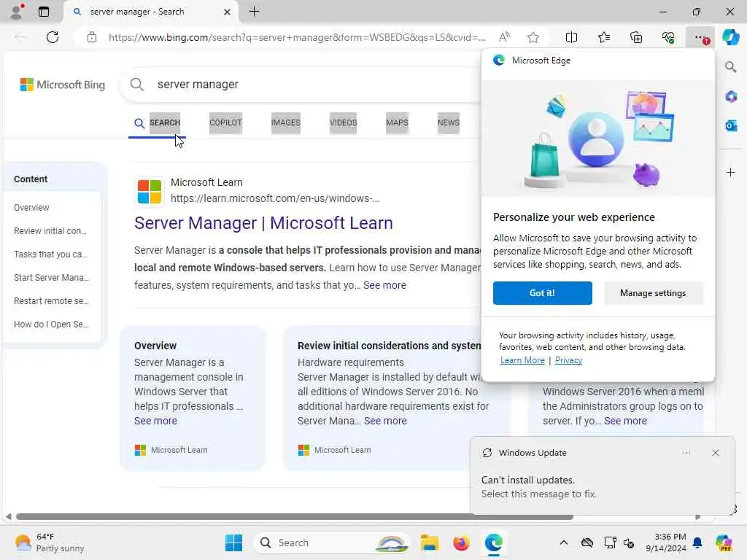Image resolution: width=747 pixels, height=560 pixels.
Task: Open the Learn More link
Action: pos(522,360)
